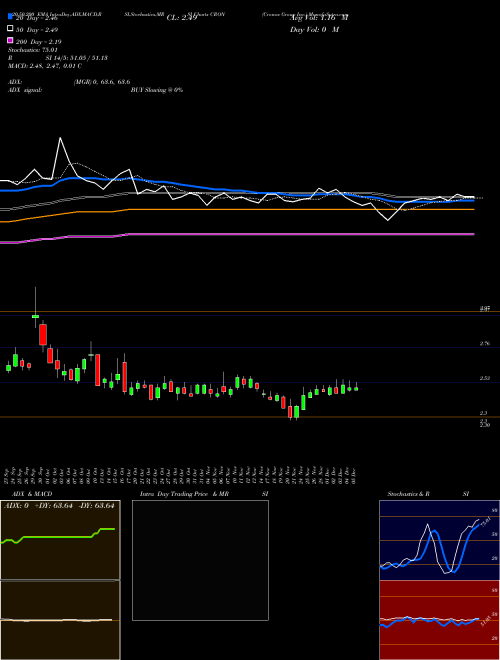
Task: Click the 'BUY Slowing @ 0%' signal text
Action: point(157,90)
